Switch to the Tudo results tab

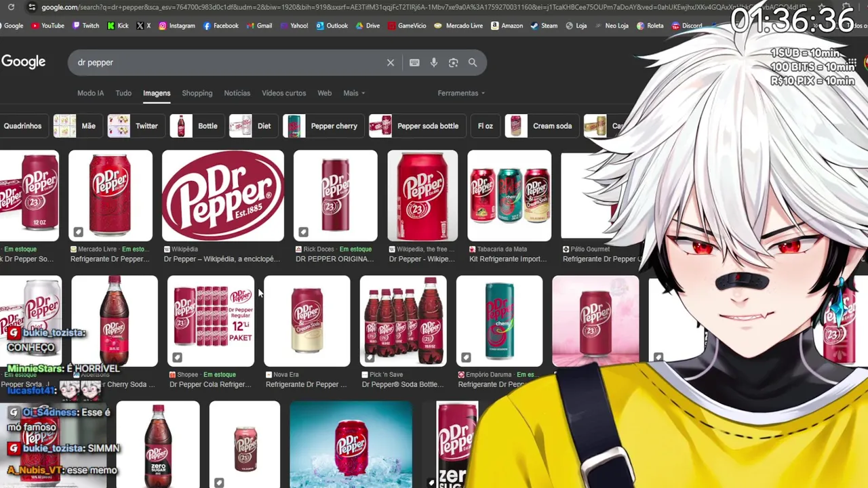(x=123, y=93)
